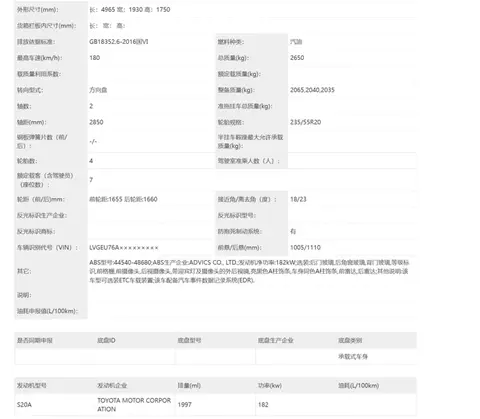Select the engine power value 182
480x419 pixels.
point(263,405)
